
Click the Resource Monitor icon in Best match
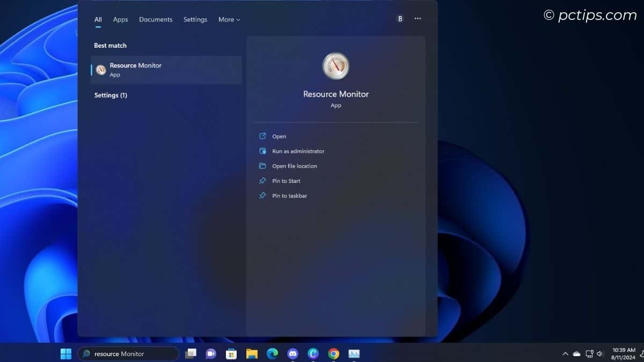tap(101, 70)
